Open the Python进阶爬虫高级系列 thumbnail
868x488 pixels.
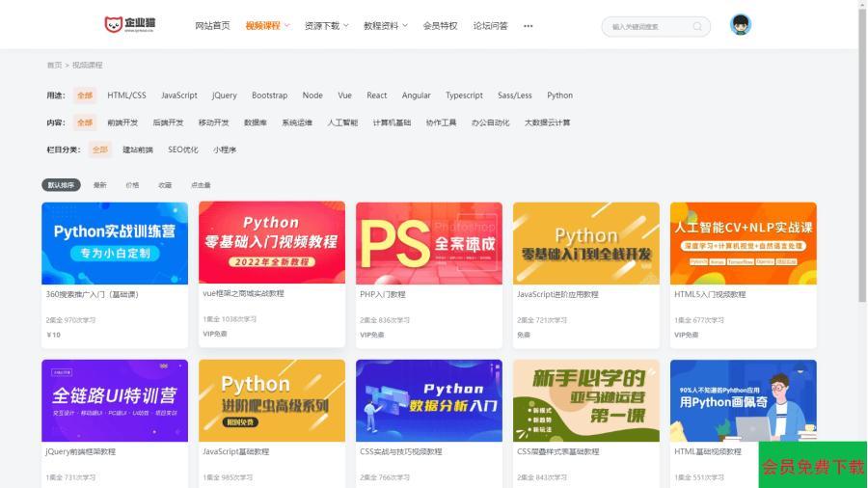(272, 400)
